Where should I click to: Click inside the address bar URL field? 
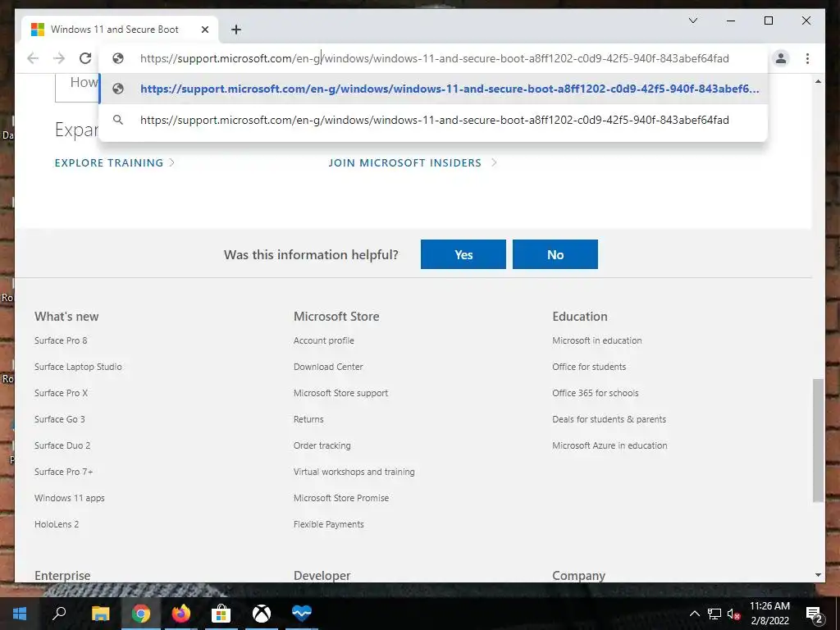click(x=434, y=58)
